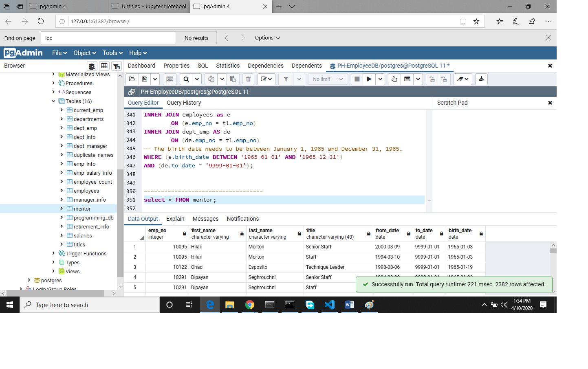Click the Download as CSV icon
Screen dimensions: 588x369
(481, 79)
